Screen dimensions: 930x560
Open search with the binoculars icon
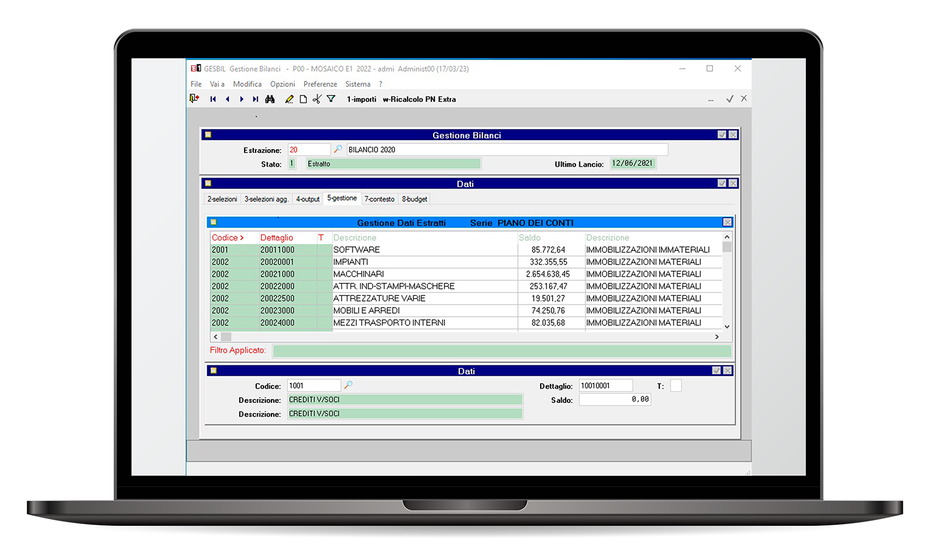click(270, 99)
